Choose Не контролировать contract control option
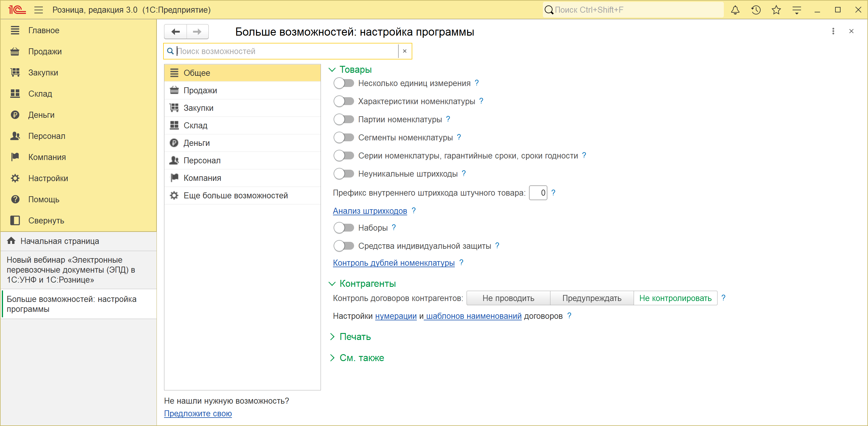The width and height of the screenshot is (868, 426). coord(675,298)
